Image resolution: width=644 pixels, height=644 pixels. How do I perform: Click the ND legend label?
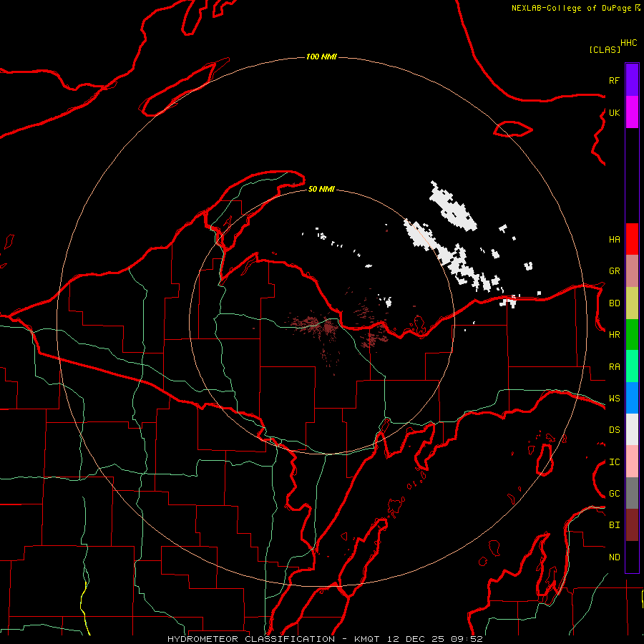(614, 557)
